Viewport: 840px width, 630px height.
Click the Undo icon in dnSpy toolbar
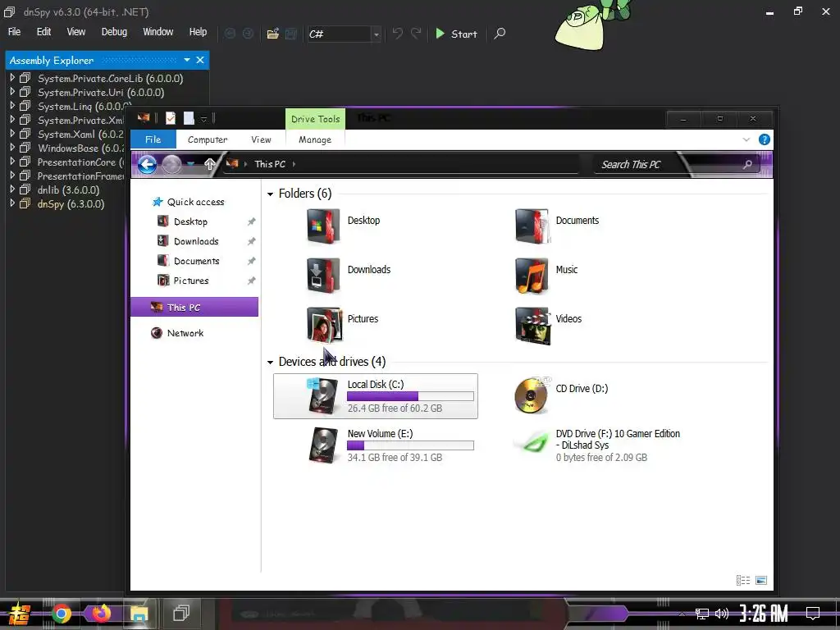click(x=397, y=33)
